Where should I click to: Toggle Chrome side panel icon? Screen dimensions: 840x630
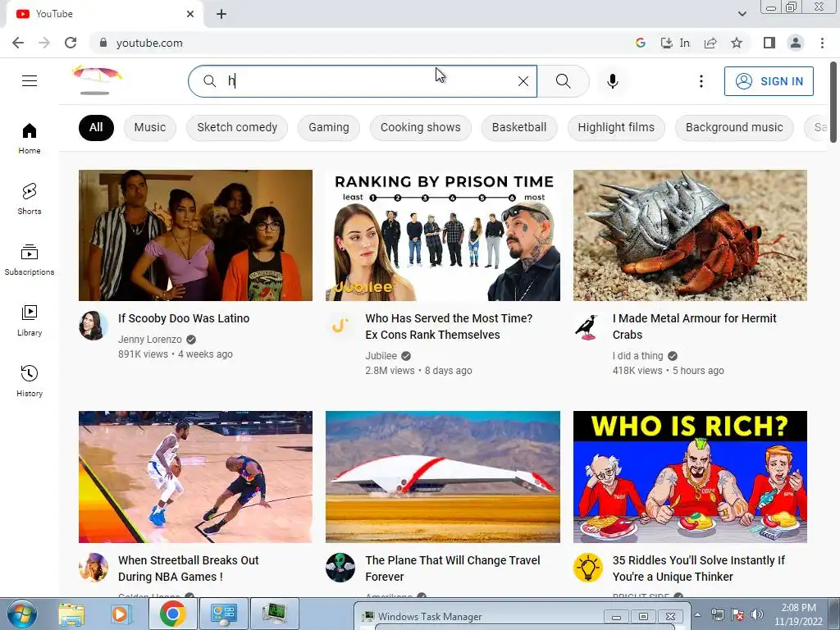(769, 43)
